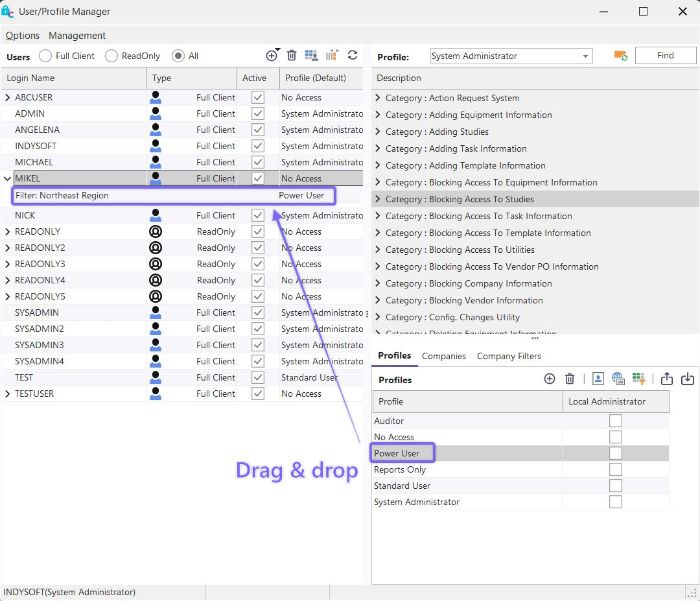This screenshot has height=601, width=700.
Task: Select the SYSADMIN2 user row
Action: click(40, 329)
